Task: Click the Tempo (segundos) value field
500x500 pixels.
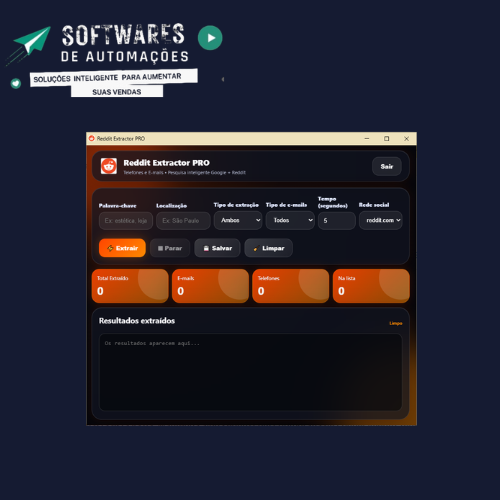Action: coord(337,221)
